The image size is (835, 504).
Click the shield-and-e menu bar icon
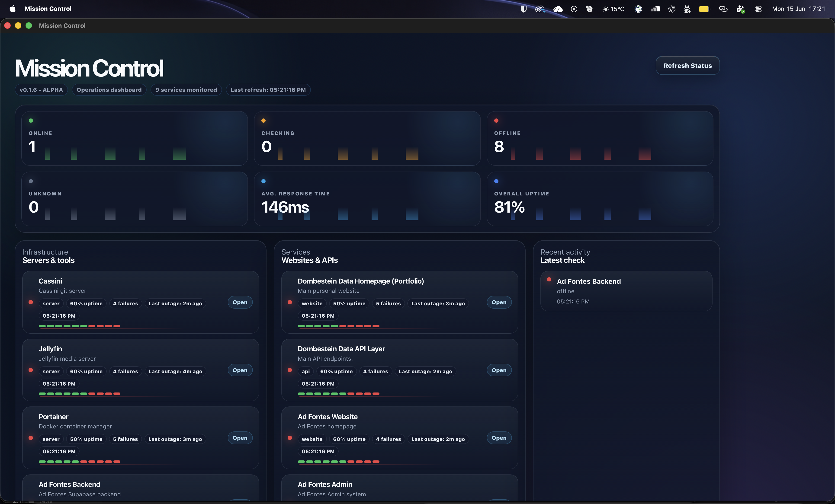[589, 9]
